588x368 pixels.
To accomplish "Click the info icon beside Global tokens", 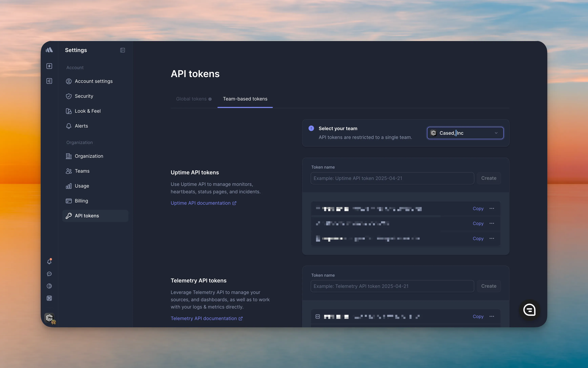I will [x=210, y=99].
